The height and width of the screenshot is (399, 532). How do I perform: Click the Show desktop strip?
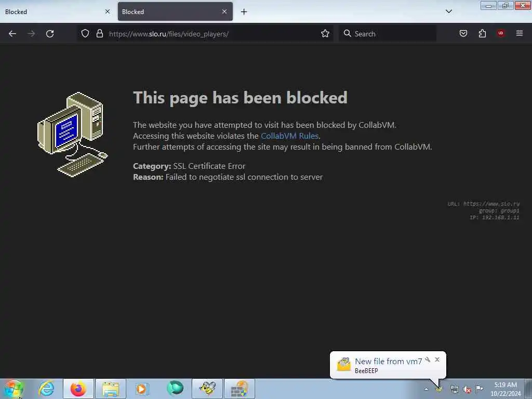pyautogui.click(x=528, y=389)
